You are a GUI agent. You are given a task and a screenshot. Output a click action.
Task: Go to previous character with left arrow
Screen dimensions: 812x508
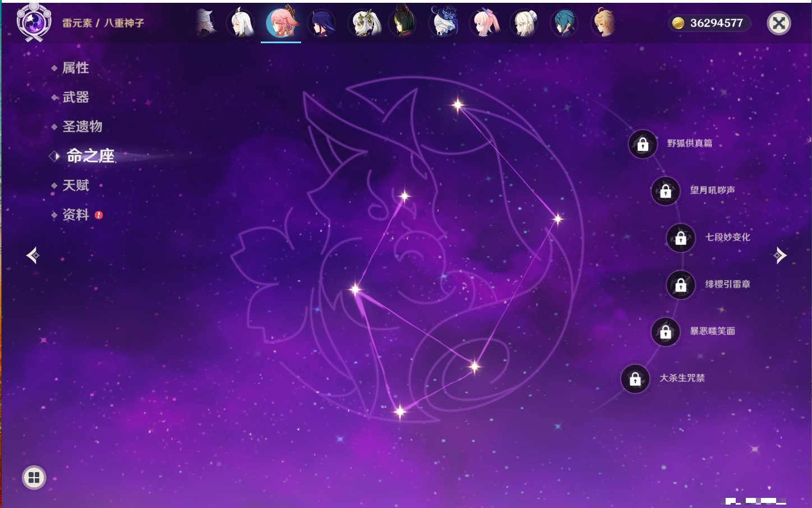(x=33, y=255)
